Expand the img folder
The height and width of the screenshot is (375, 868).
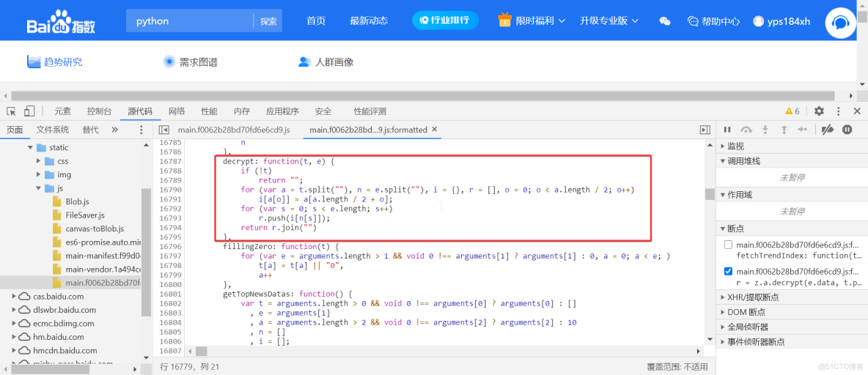[39, 174]
